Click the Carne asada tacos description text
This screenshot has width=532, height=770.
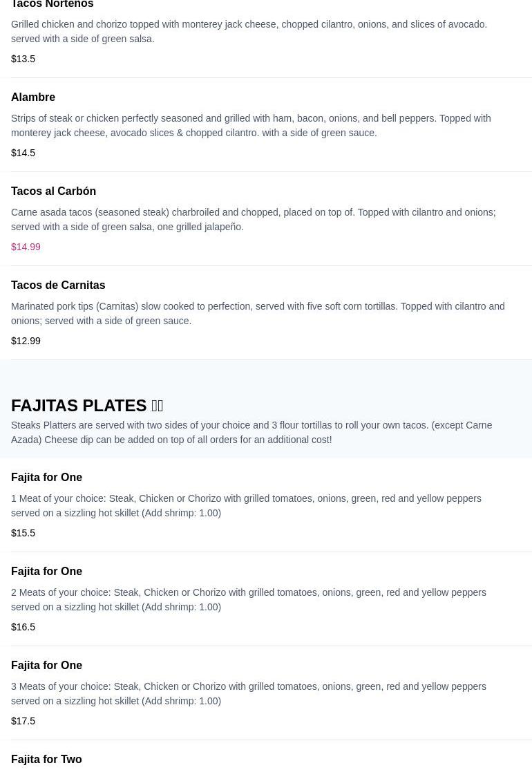pyautogui.click(x=253, y=219)
